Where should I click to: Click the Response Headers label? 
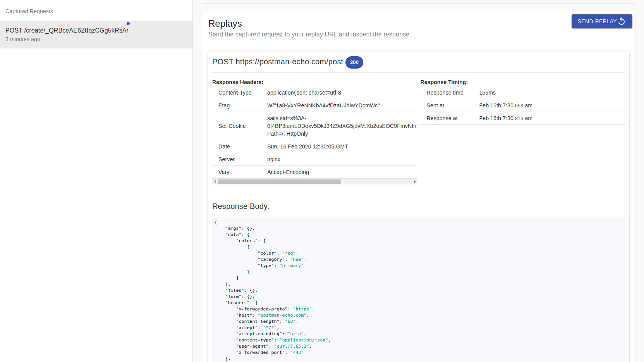tap(238, 82)
